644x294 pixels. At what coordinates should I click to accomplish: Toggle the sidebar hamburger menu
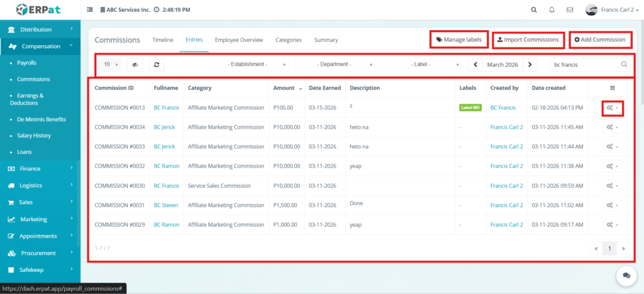click(x=89, y=10)
